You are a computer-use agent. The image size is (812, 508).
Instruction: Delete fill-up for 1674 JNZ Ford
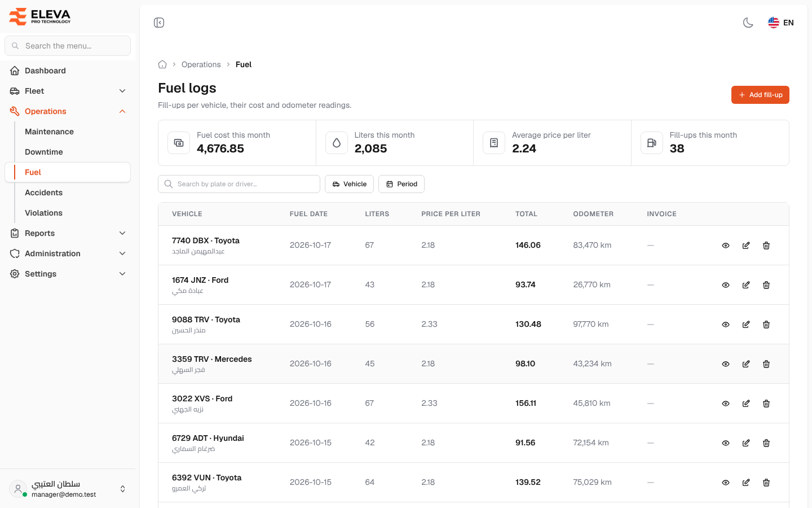click(766, 285)
